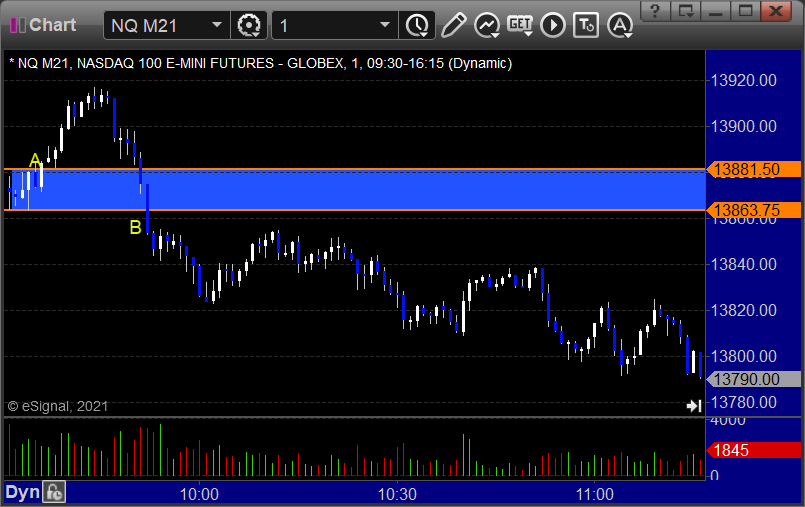The height and width of the screenshot is (507, 805).
Task: Click the NQ M21 chart title text
Action: (260, 64)
